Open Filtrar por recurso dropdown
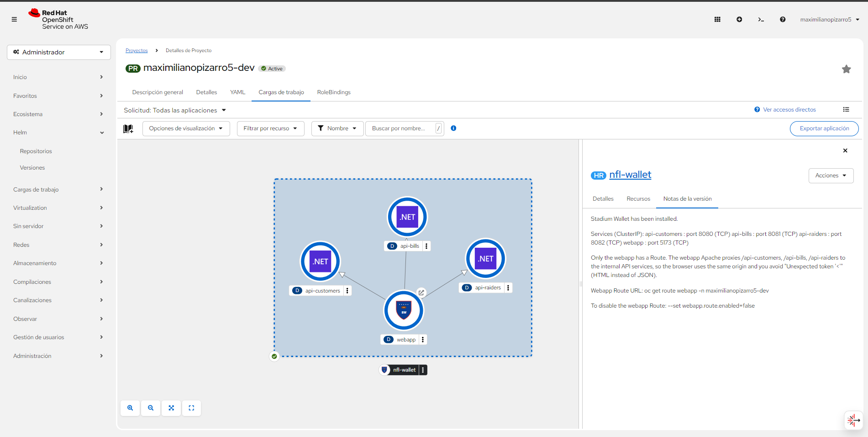868x437 pixels. click(270, 128)
